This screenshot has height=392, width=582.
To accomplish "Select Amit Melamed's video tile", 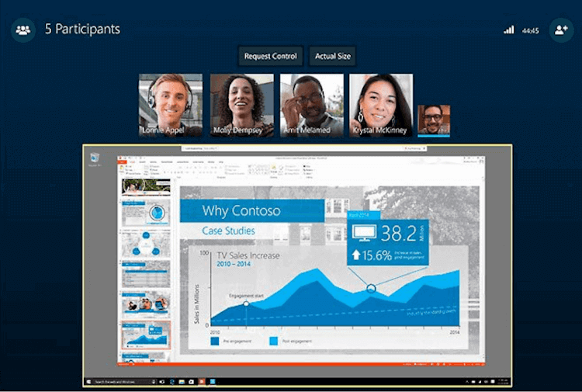I will pyautogui.click(x=312, y=106).
